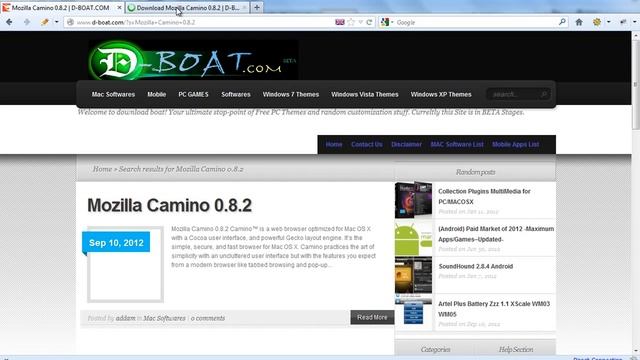
Task: Switch to the Mozilla Camino 0.8.2 | D-BOAT.COM tab
Action: [x=61, y=7]
